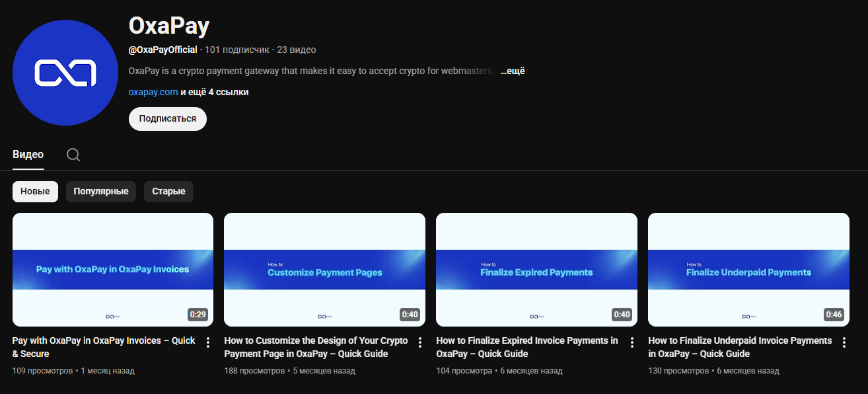Open title How to Finalize Expired Invoice Payments
Screen dimensions: 868x394
527,347
